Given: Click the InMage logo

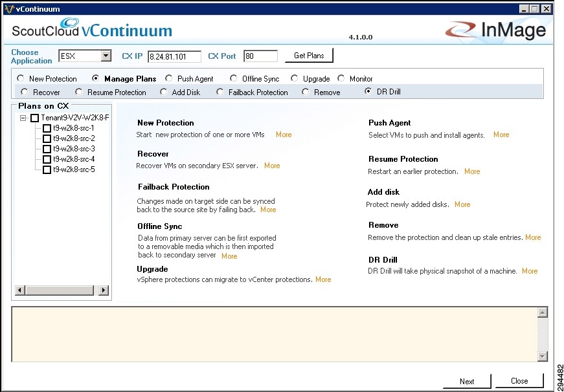Looking at the screenshot, I should tap(495, 30).
